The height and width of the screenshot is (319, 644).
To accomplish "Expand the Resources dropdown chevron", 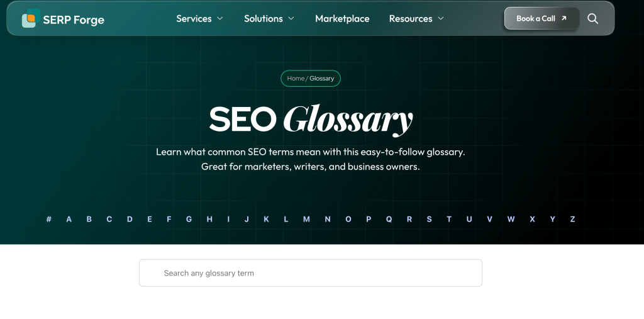I will click(441, 18).
